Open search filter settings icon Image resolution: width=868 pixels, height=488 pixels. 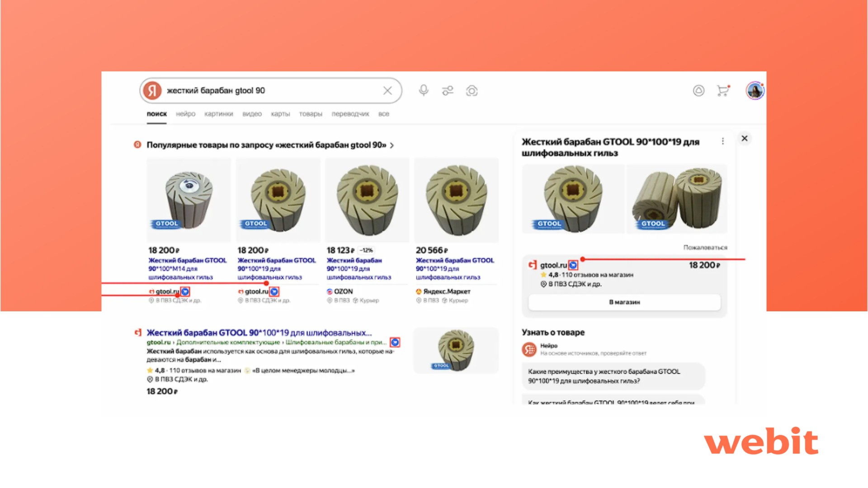[x=448, y=91]
